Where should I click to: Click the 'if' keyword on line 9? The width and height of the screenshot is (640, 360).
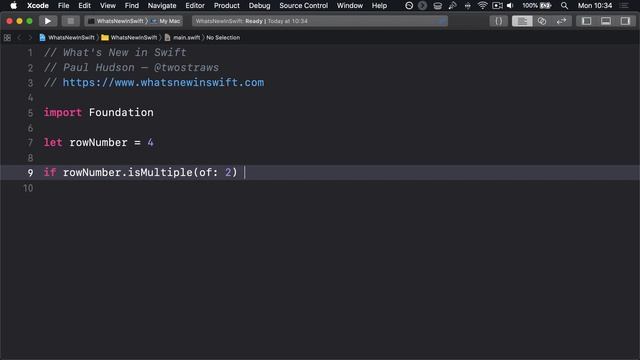point(50,172)
